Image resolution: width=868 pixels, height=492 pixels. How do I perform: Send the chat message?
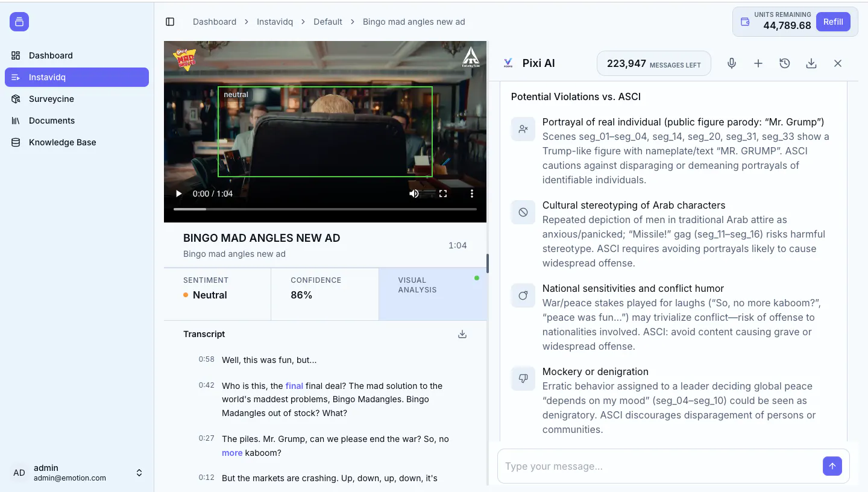[x=832, y=466]
